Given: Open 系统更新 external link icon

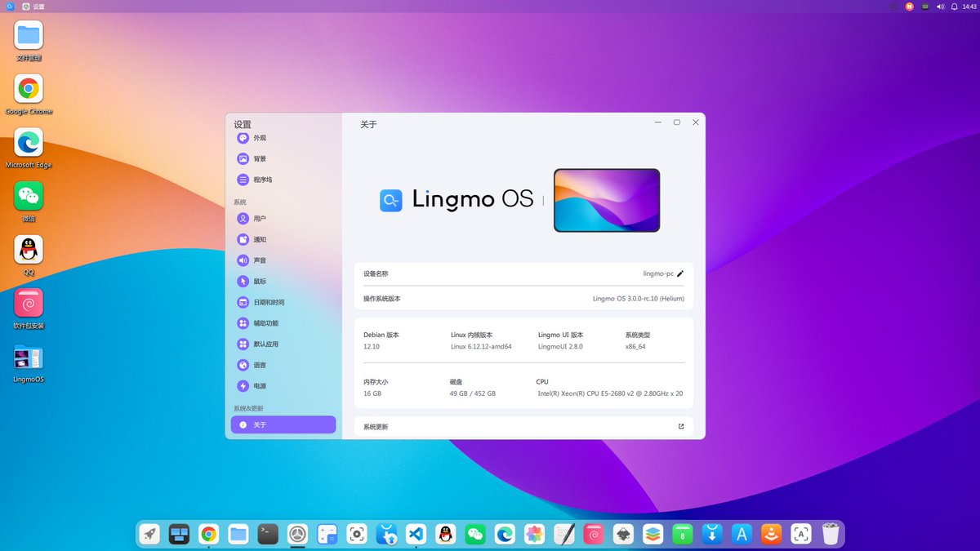Looking at the screenshot, I should pyautogui.click(x=681, y=426).
